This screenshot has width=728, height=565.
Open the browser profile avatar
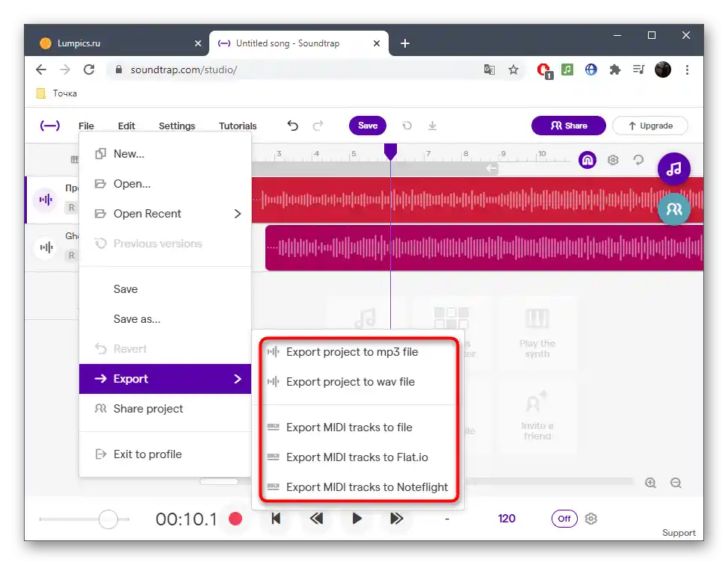pyautogui.click(x=662, y=70)
